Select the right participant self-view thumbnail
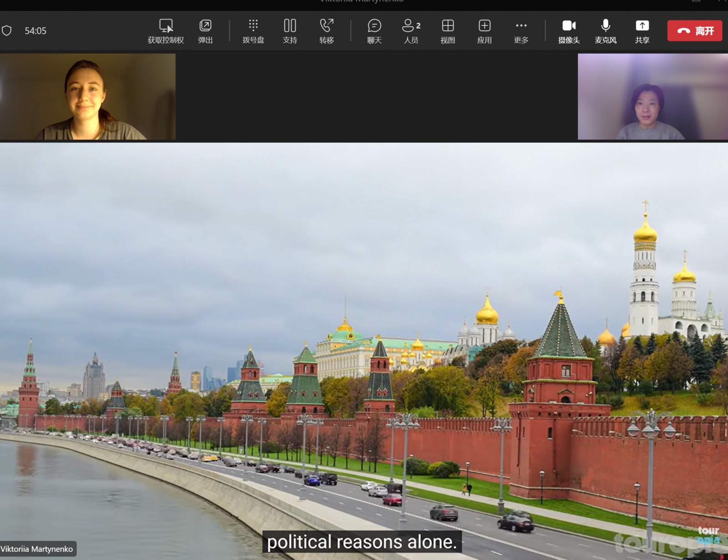This screenshot has width=728, height=560. 652,96
